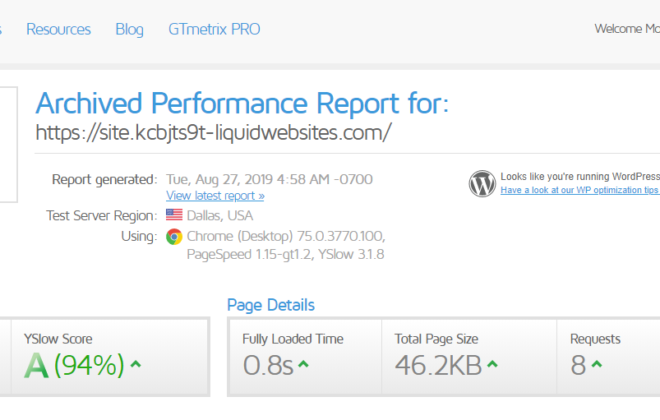Click the Page Details heading

coord(271,305)
